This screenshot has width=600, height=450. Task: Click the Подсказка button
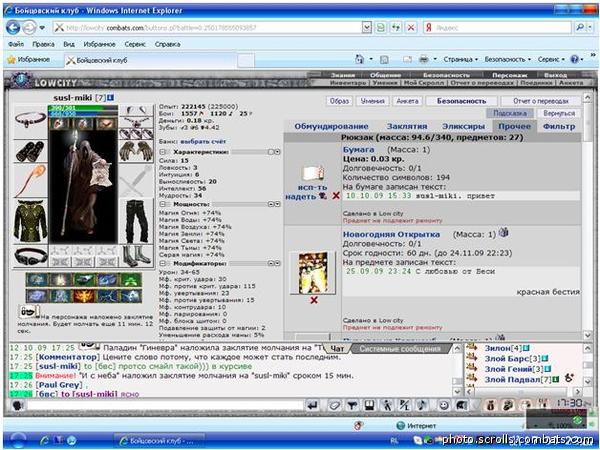click(509, 113)
